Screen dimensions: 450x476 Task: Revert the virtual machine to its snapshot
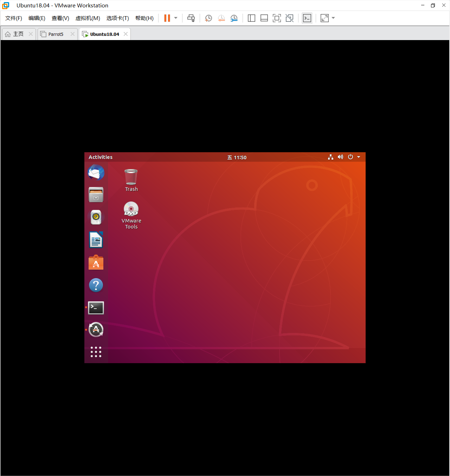221,18
